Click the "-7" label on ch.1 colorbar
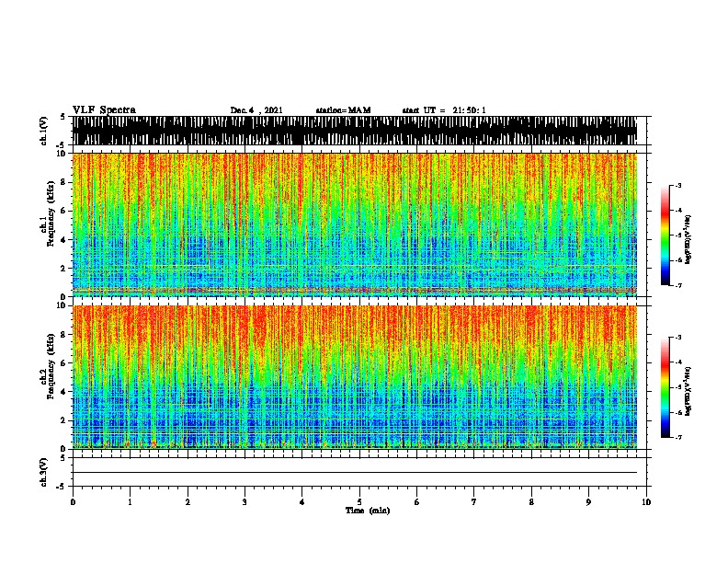728x563 pixels. [x=677, y=285]
